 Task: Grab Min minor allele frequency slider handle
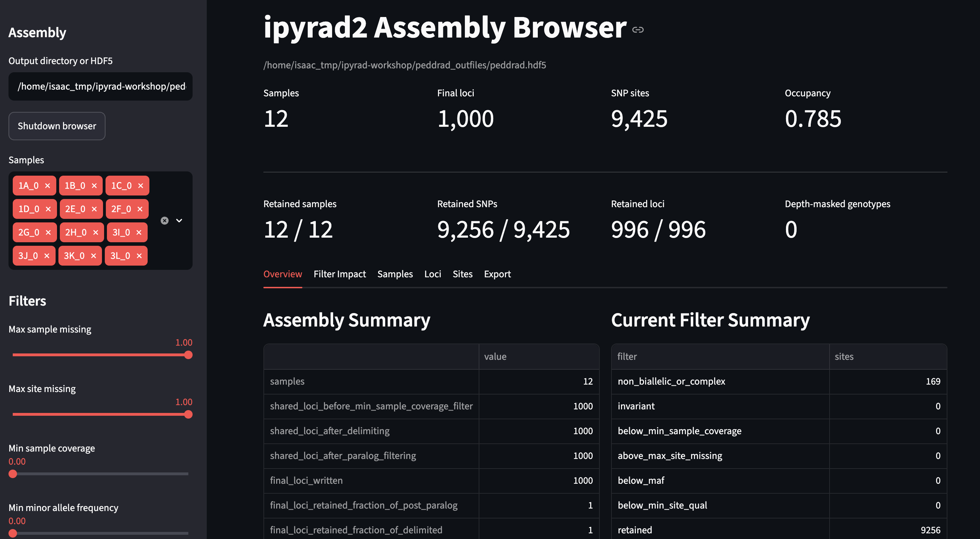[13, 533]
